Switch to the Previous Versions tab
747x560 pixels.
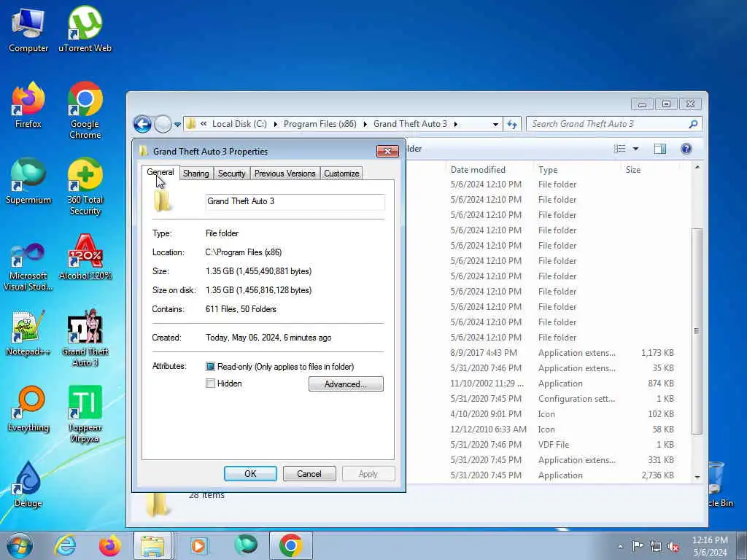(x=285, y=174)
